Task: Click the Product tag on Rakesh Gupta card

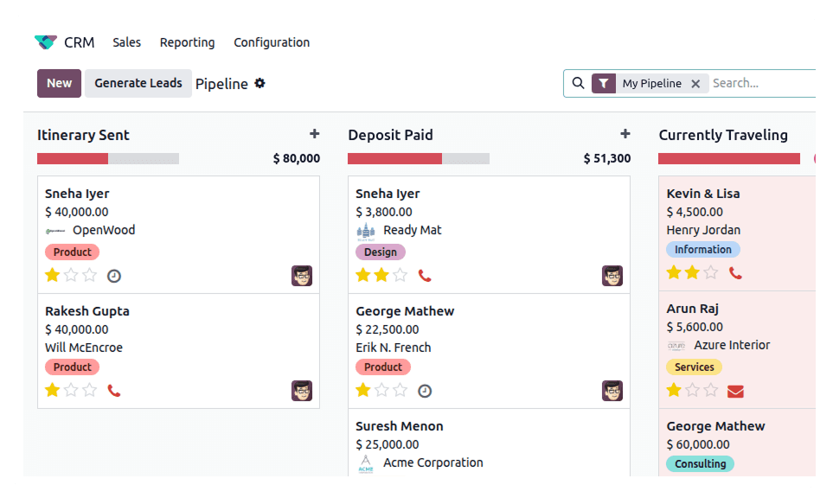Action: 73,367
